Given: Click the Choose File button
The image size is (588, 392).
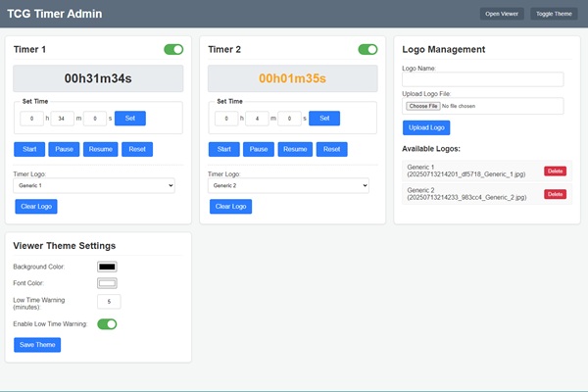Looking at the screenshot, I should (x=423, y=106).
